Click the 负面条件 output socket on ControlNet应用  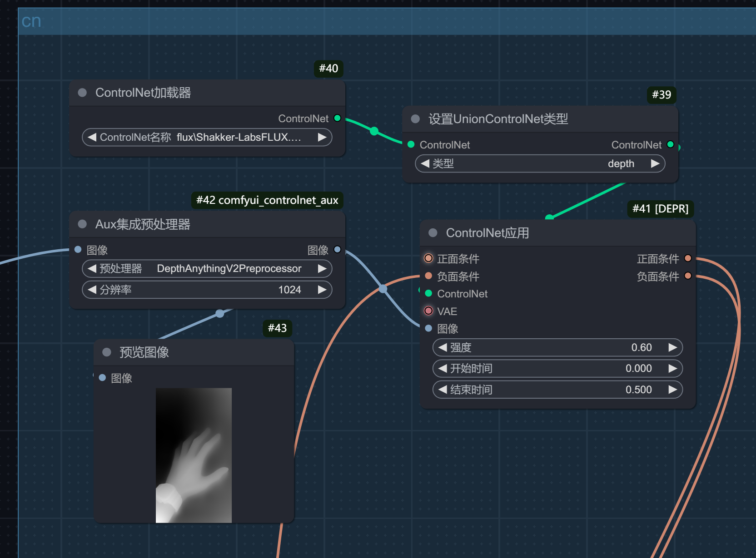[688, 276]
